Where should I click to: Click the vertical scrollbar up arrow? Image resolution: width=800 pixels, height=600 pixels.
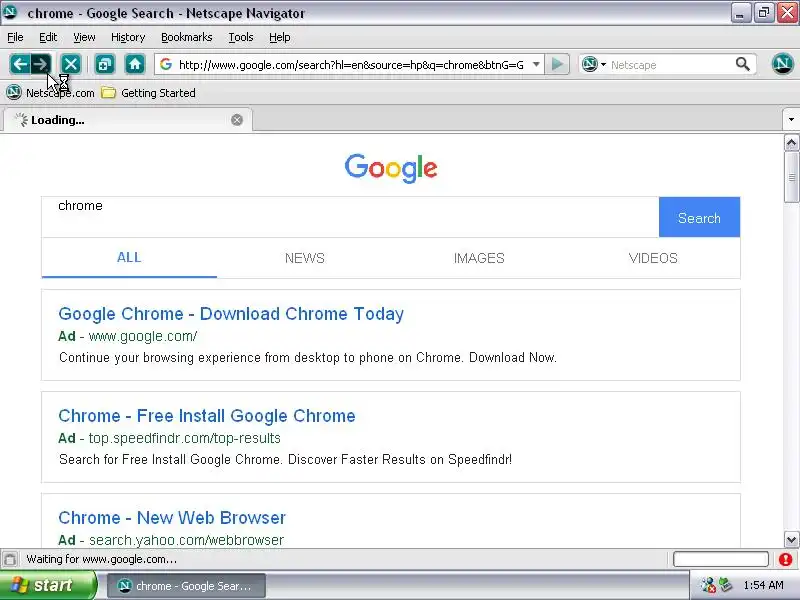pos(791,143)
